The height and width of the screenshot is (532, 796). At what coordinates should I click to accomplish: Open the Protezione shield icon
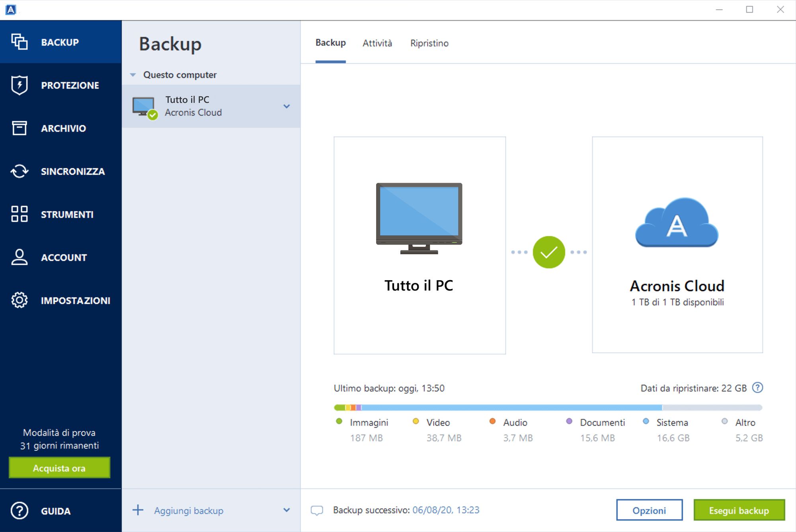click(x=19, y=85)
